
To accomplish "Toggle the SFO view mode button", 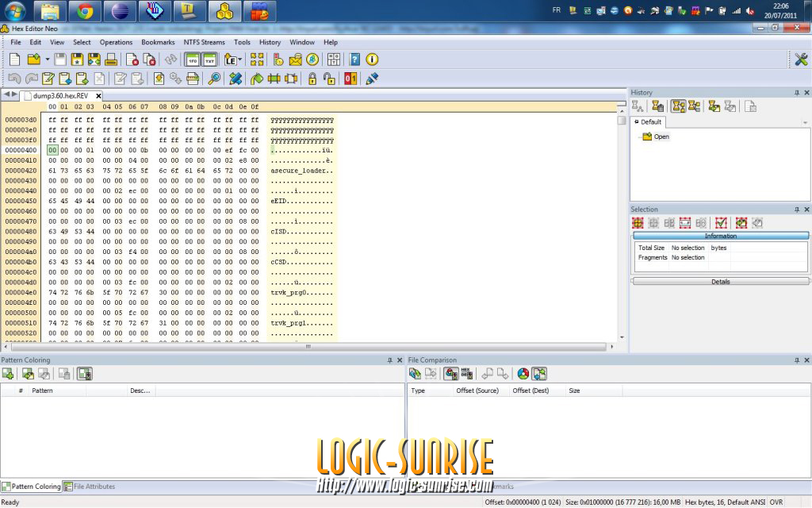I will coord(192,60).
